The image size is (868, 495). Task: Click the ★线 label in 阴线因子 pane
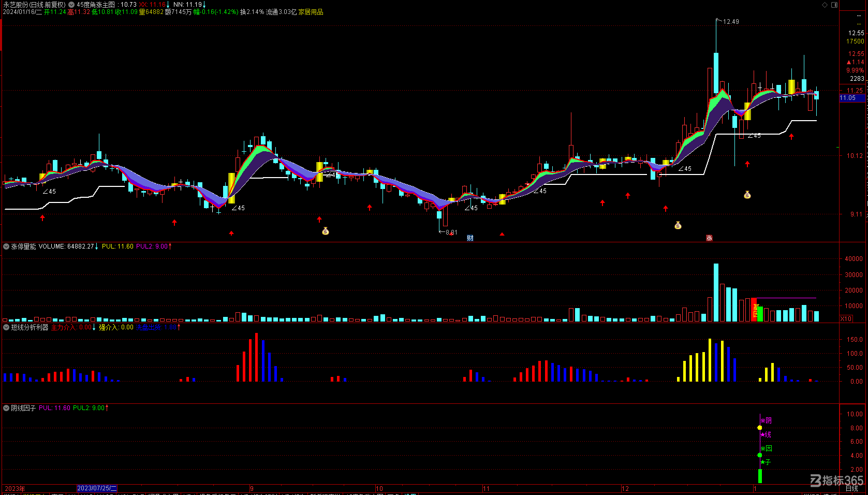click(x=766, y=434)
